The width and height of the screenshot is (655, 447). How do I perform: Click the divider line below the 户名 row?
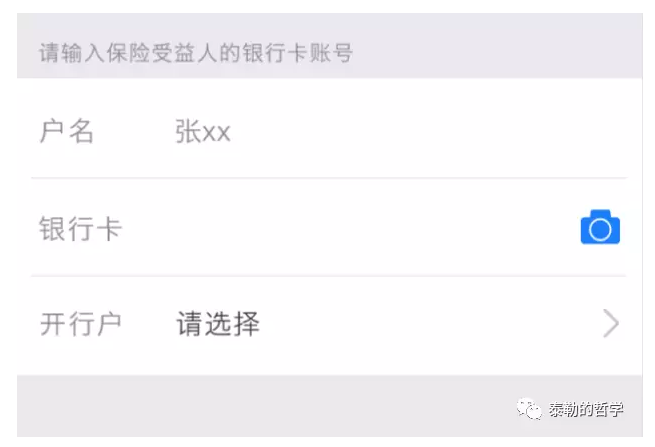(x=328, y=179)
